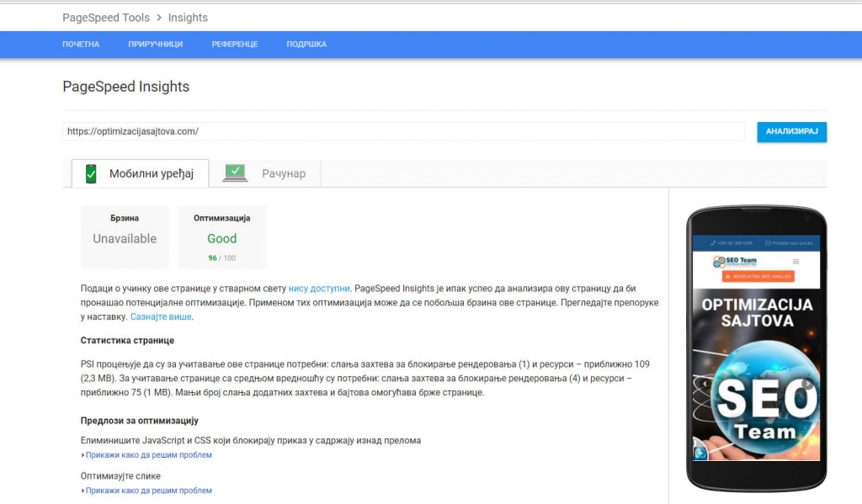This screenshot has width=862, height=504.
Task: Open the ПОЧЕТНА menu item
Action: click(81, 45)
